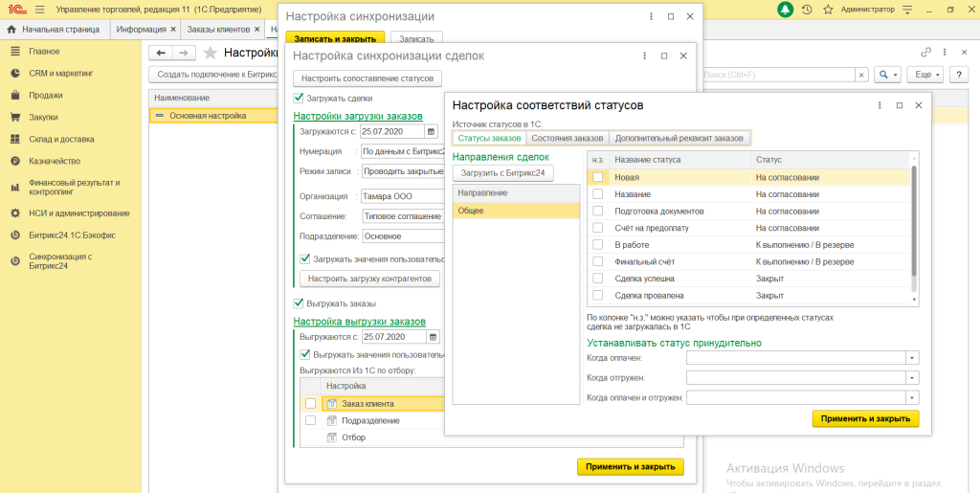980x493 pixels.
Task: Switch to Дополнительный реквизит заказов tab
Action: coord(679,138)
